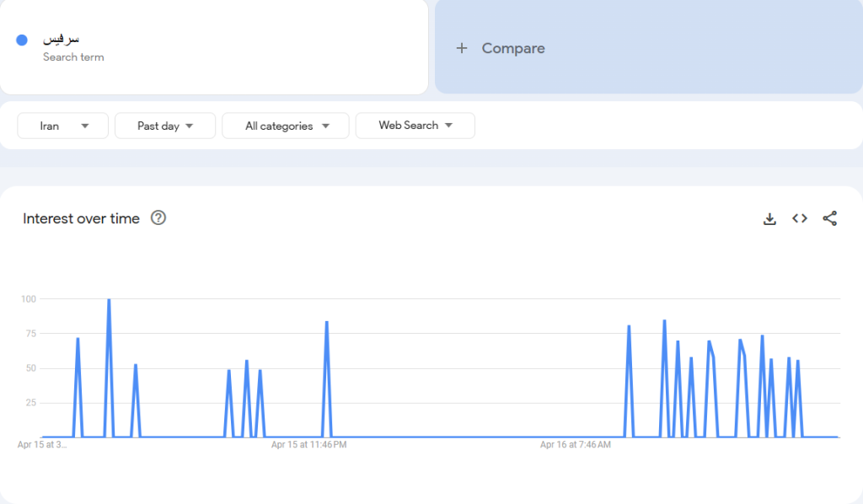Select the Interest over time heading
This screenshot has height=504, width=863.
pyautogui.click(x=82, y=218)
